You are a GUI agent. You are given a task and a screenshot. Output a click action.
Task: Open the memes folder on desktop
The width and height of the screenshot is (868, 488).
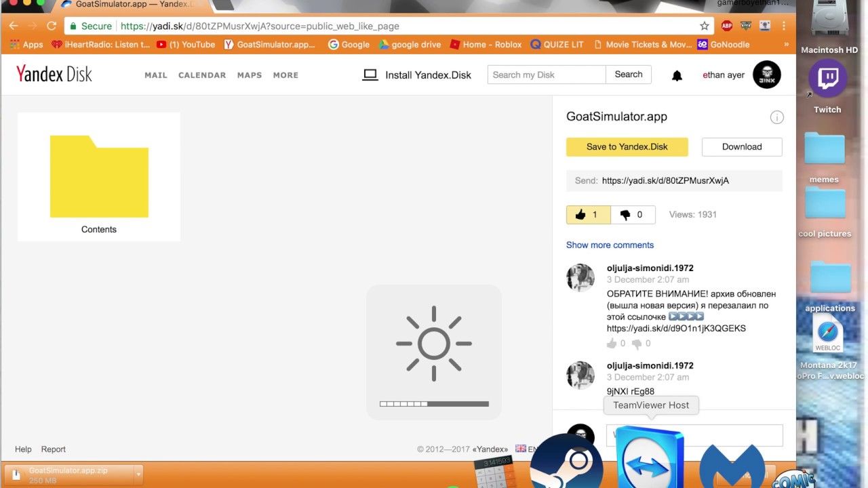click(825, 149)
